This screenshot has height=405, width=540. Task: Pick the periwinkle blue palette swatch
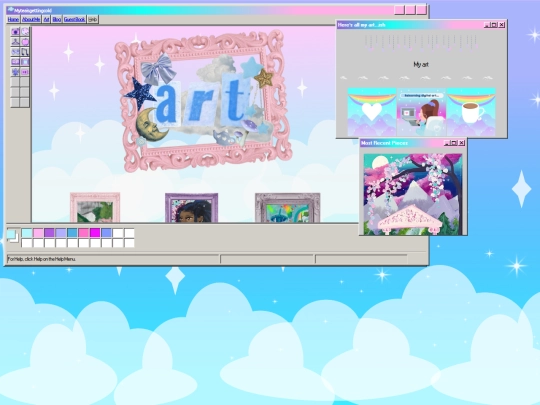coord(106,233)
